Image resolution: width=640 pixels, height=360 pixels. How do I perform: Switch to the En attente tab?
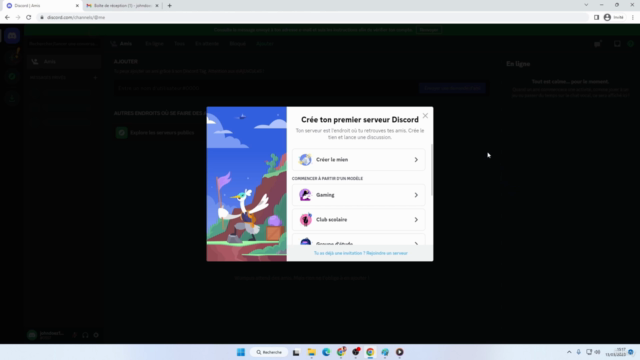207,44
